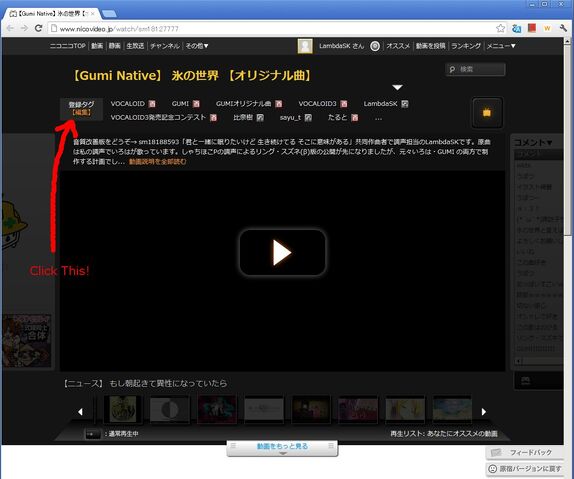Screen dimensions: 574x479
Task: Click next arrow in playlist thumbnail strip
Action: 484,412
